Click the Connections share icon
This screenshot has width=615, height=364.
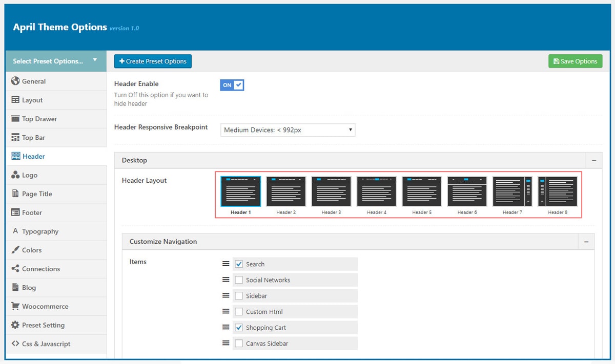[x=15, y=269]
